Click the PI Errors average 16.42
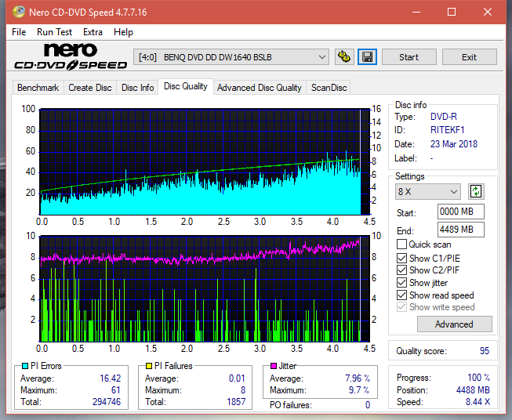 [x=111, y=378]
